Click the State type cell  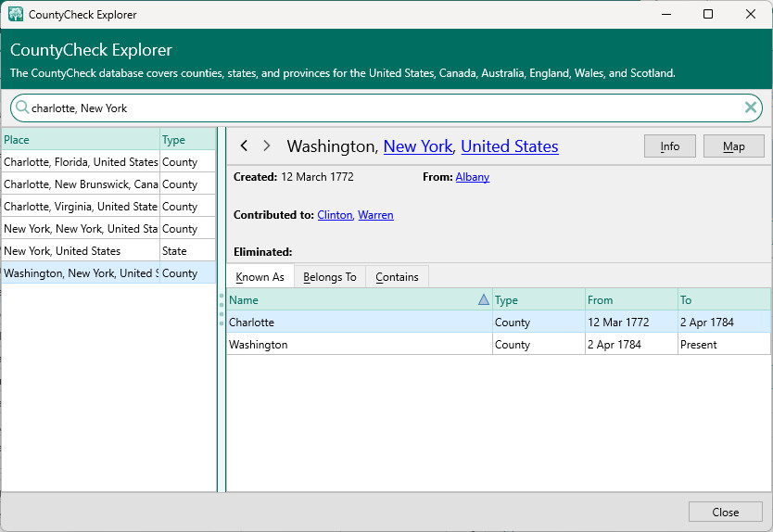tap(188, 250)
